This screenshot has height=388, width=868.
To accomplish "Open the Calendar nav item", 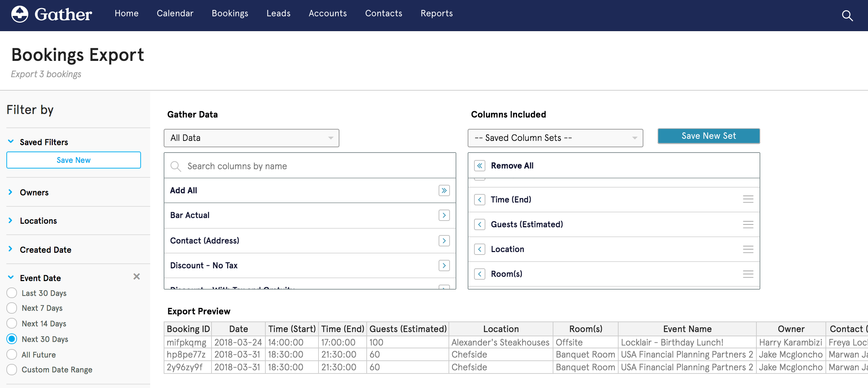I will 175,13.
